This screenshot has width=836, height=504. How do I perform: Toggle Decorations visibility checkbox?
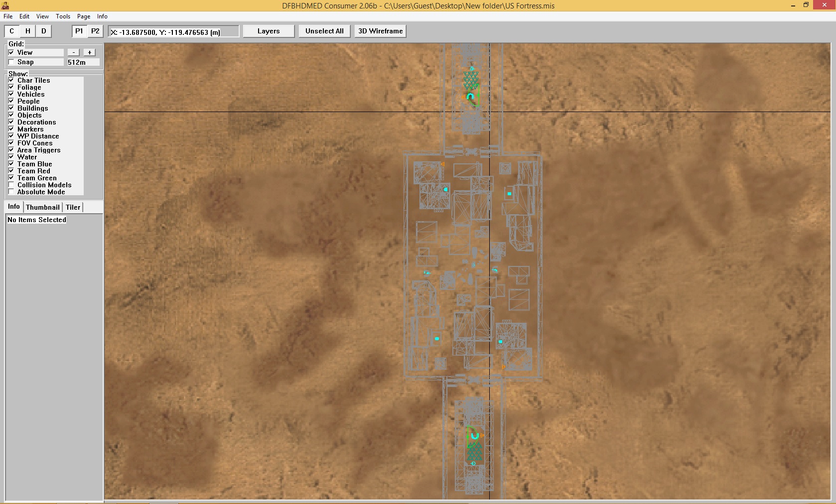pyautogui.click(x=11, y=122)
